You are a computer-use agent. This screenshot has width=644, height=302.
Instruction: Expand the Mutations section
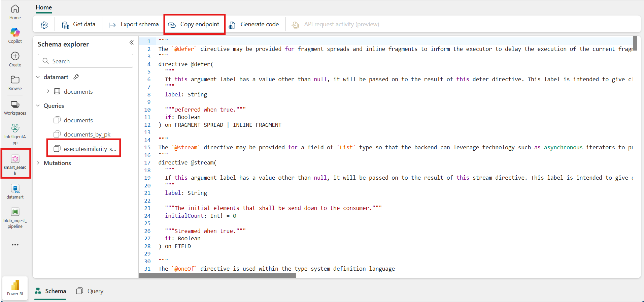pos(38,163)
